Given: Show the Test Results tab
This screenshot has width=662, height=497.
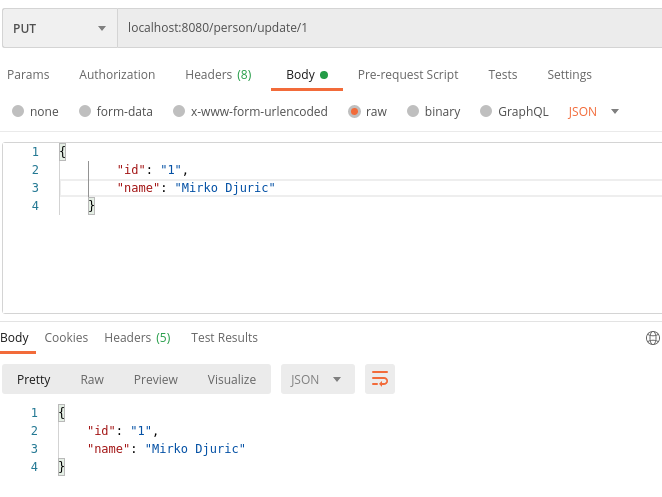Looking at the screenshot, I should [224, 338].
